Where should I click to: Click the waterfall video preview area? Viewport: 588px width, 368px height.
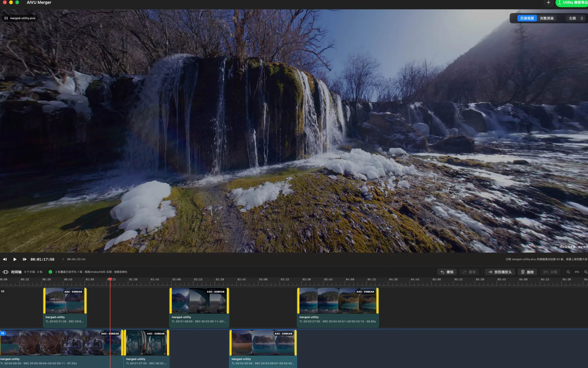[294, 131]
